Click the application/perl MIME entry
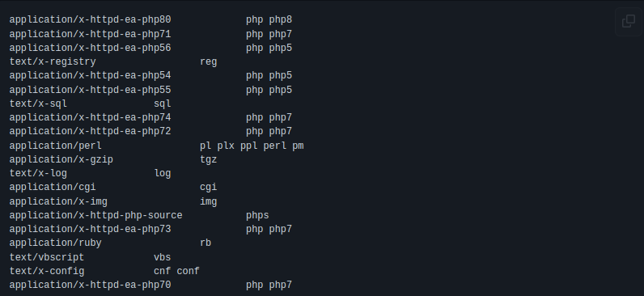 tap(56, 146)
